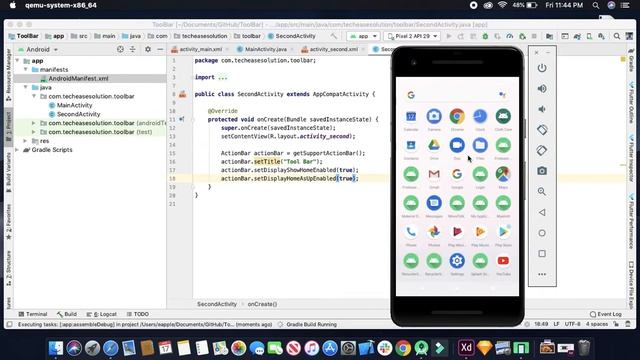This screenshot has width=640, height=360.
Task: Click the SecondActivity breadcrumb in navigation bar
Action: (x=291, y=36)
